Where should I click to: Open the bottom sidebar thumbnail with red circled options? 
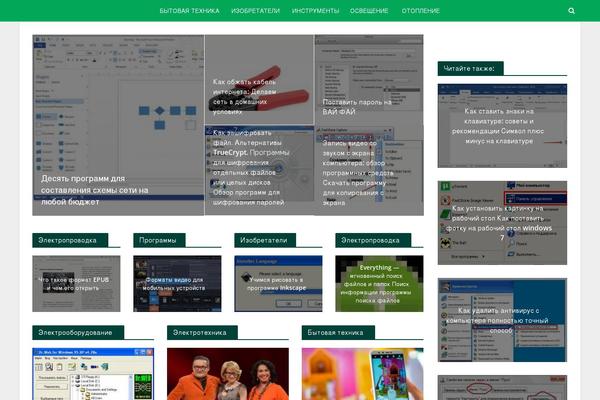[502, 387]
